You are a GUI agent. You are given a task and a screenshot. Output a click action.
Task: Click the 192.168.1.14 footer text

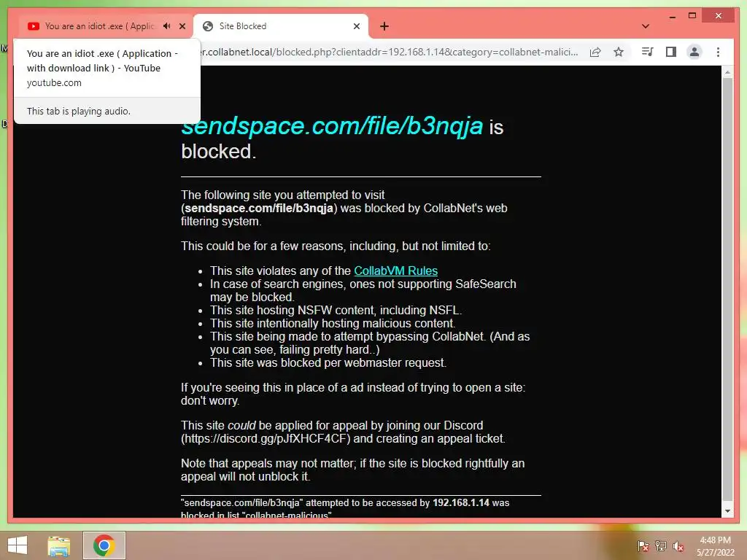[461, 503]
